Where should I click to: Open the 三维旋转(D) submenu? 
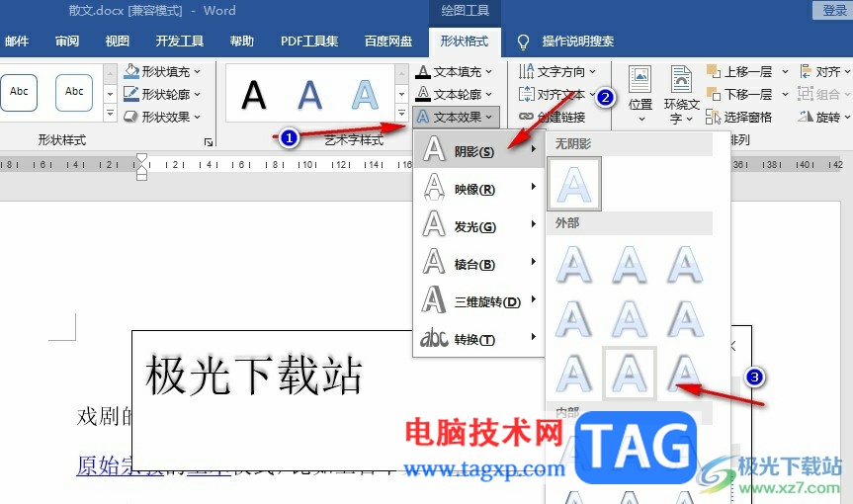click(x=478, y=299)
